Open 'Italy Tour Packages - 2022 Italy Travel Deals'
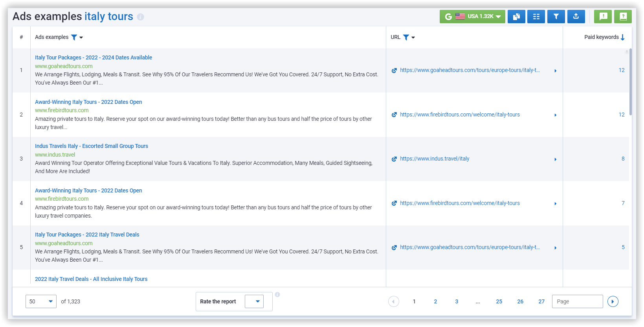Screen dimensions: 644x327 [x=87, y=235]
